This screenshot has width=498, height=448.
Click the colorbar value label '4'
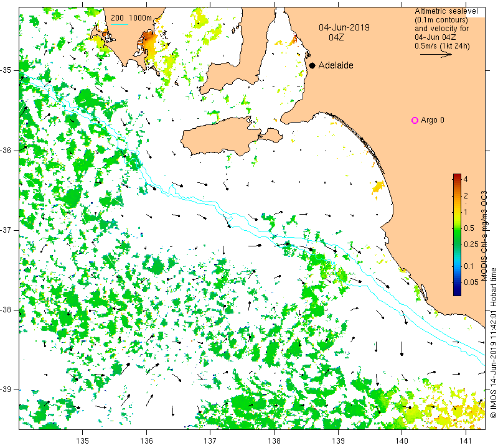coord(465,179)
